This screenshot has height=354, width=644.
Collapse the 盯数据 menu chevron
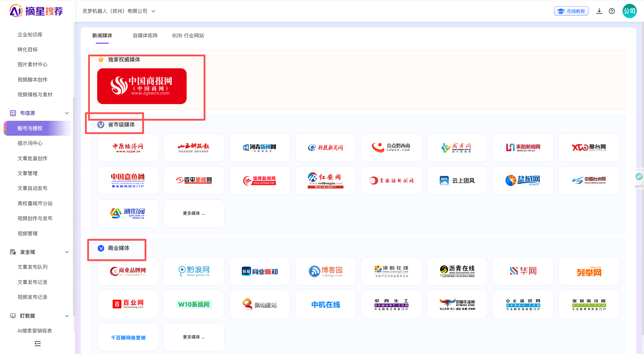(x=67, y=316)
